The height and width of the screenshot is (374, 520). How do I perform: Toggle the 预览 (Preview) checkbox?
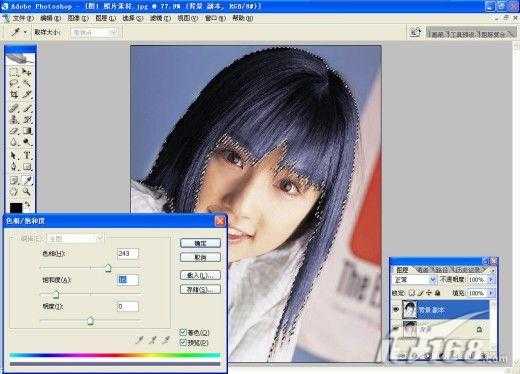tap(183, 342)
